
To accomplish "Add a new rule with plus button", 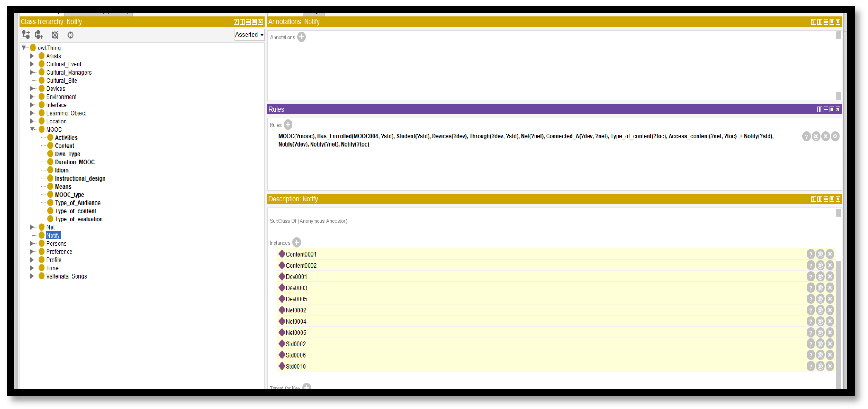I will (x=288, y=125).
